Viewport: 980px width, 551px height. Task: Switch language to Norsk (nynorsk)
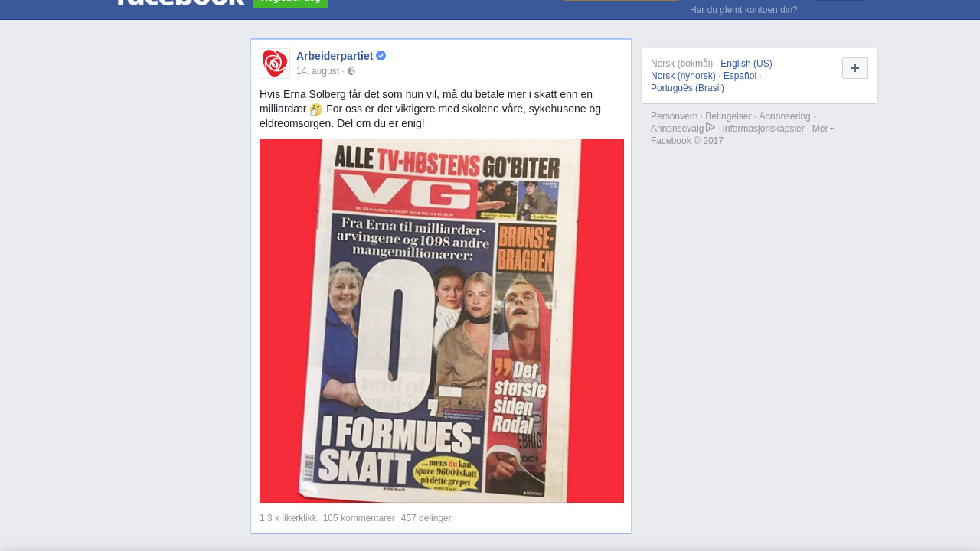pos(683,76)
